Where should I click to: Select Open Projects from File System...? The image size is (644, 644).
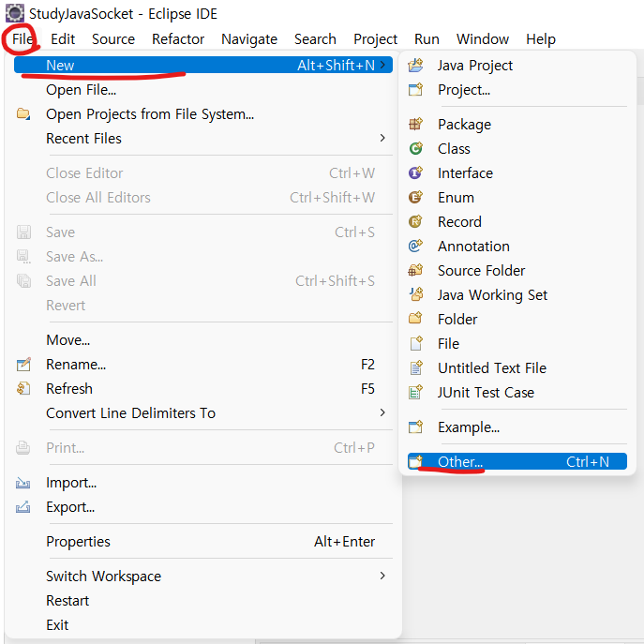203,113
